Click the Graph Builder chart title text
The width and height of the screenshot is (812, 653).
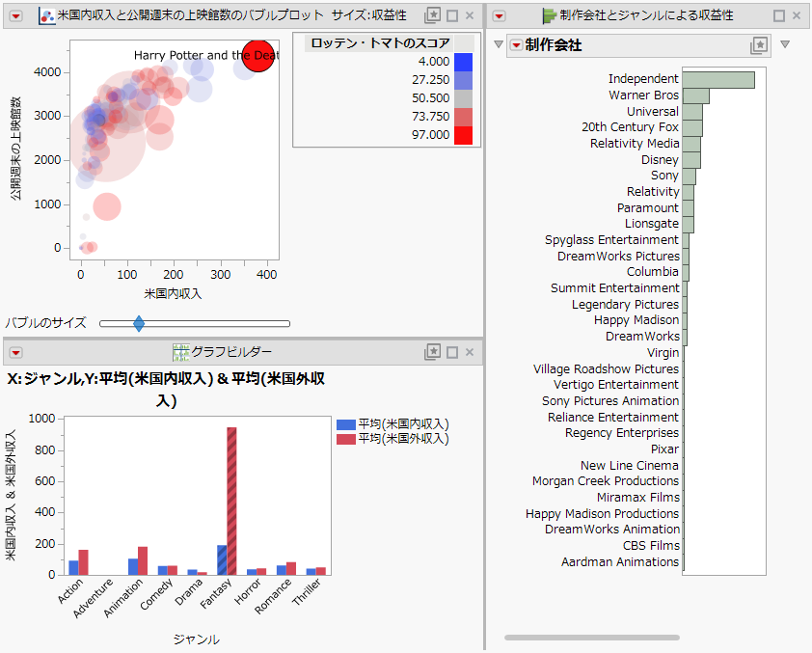click(166, 390)
